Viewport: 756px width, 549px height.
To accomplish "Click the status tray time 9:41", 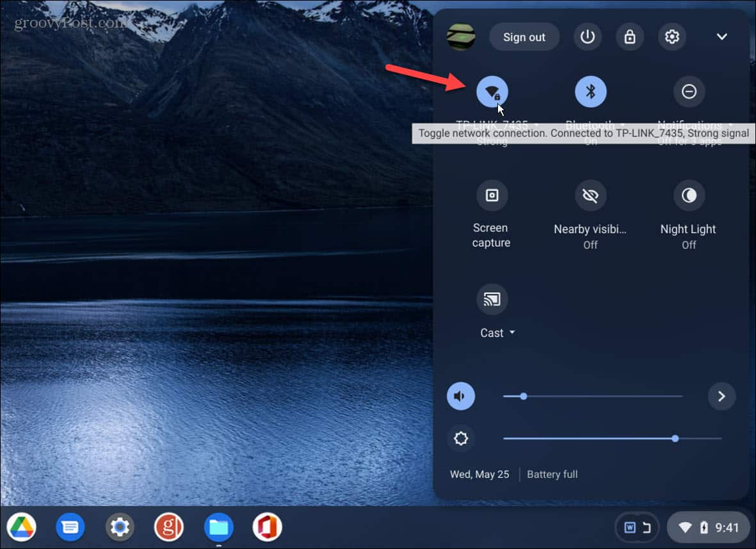I will tap(727, 528).
